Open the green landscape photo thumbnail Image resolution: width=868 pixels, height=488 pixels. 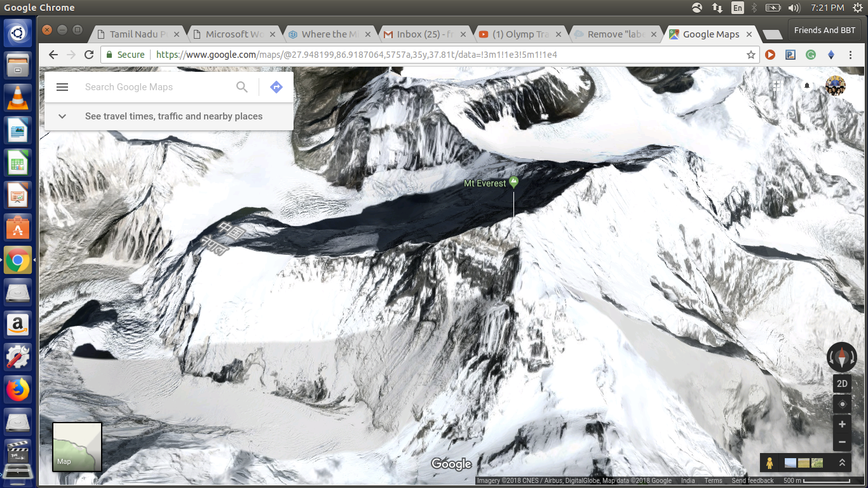[817, 463]
